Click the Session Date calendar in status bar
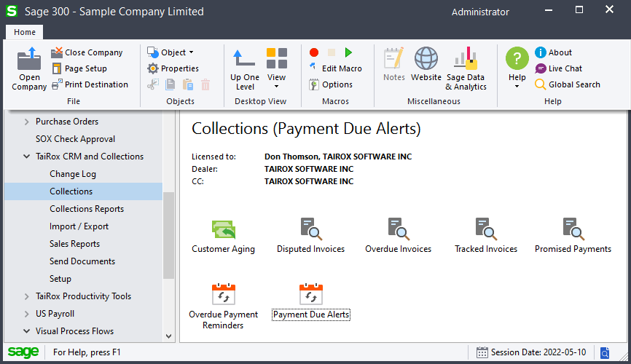 coord(482,352)
